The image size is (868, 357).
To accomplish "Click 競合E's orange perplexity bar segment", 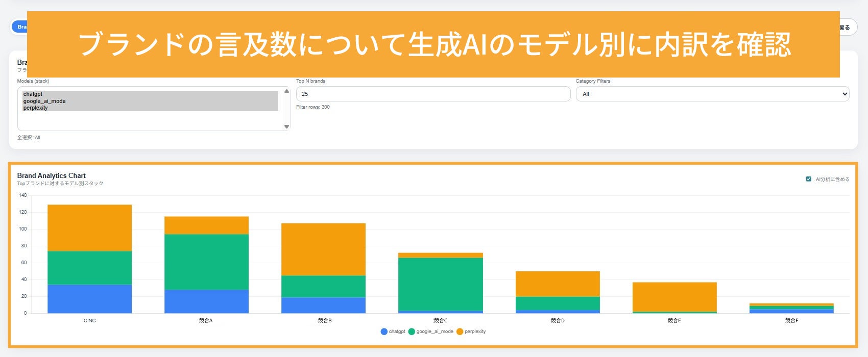I will click(x=674, y=297).
